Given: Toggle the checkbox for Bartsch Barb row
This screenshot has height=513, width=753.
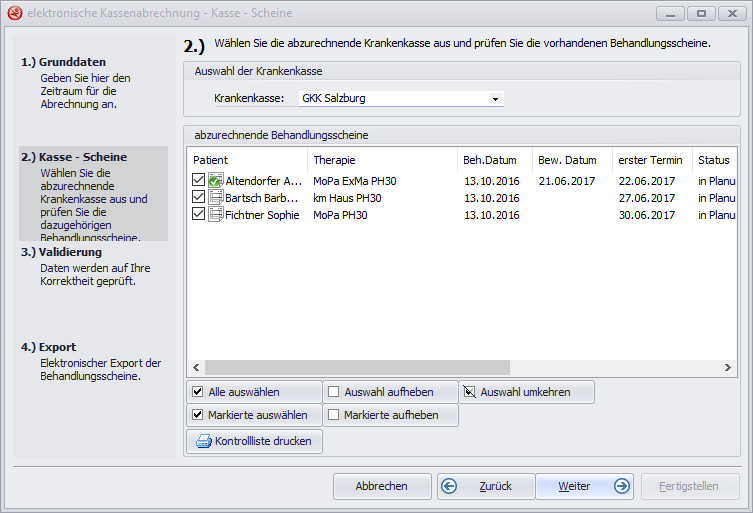Looking at the screenshot, I should coord(198,198).
